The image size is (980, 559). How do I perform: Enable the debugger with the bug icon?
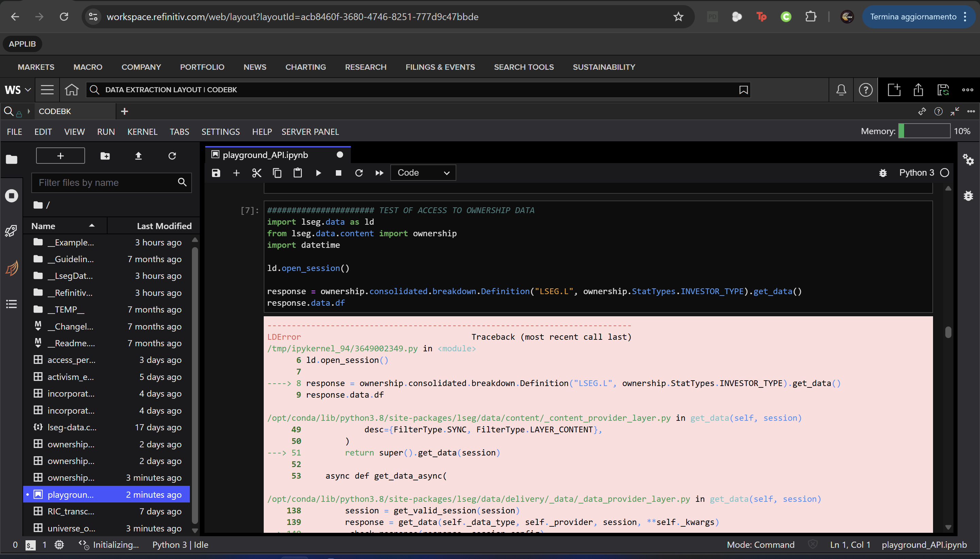[x=883, y=173]
